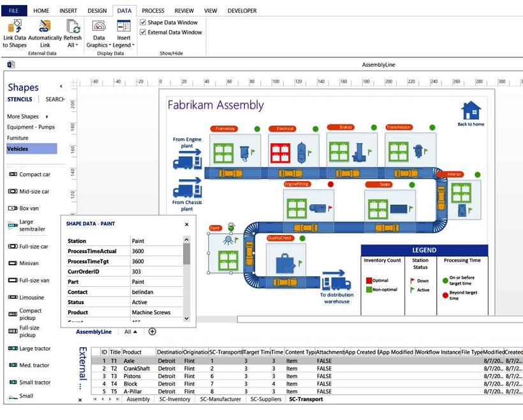Select the Box van stencil shape

point(24,208)
